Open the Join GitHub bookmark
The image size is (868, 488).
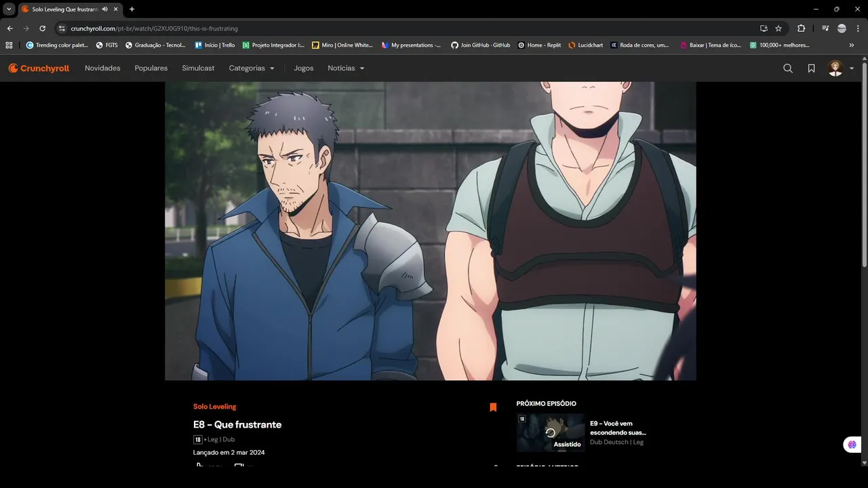pos(481,45)
